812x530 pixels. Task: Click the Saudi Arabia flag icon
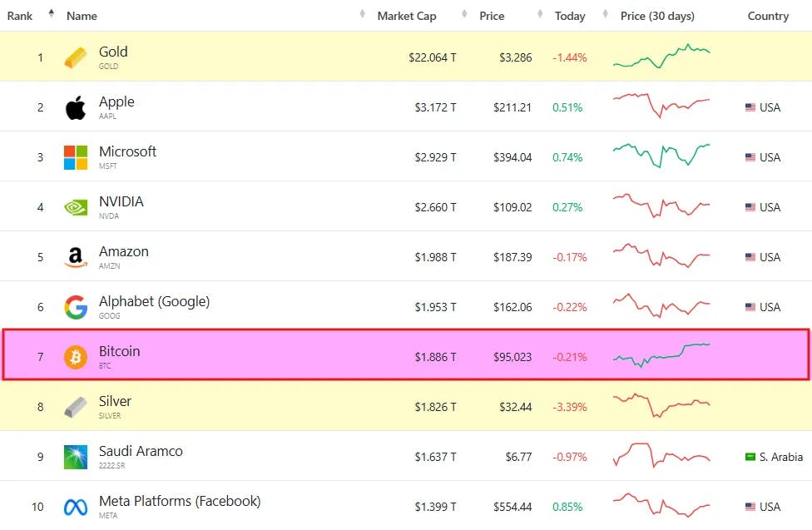(750, 457)
